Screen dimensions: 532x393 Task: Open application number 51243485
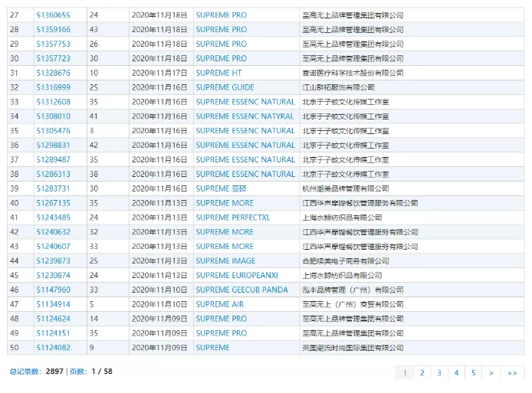53,218
